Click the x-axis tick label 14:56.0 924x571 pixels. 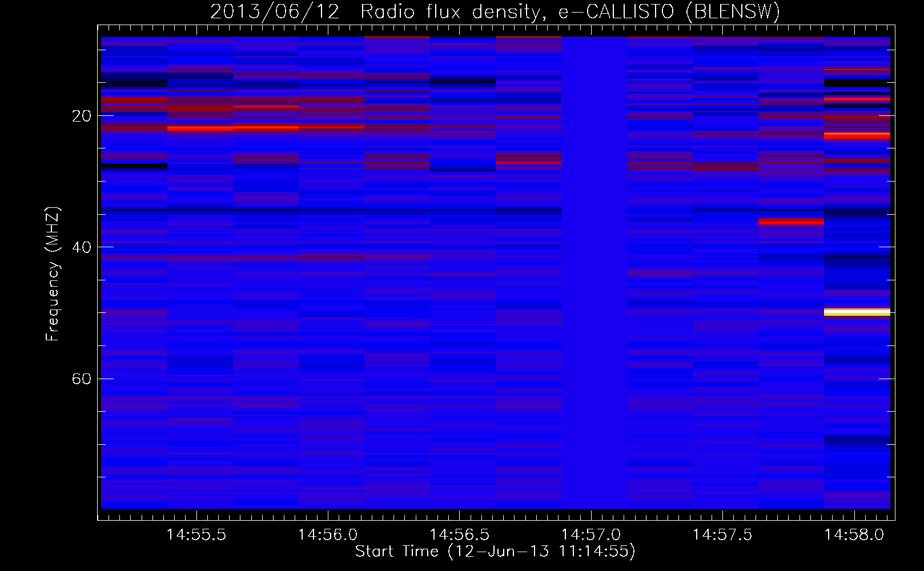pyautogui.click(x=328, y=535)
